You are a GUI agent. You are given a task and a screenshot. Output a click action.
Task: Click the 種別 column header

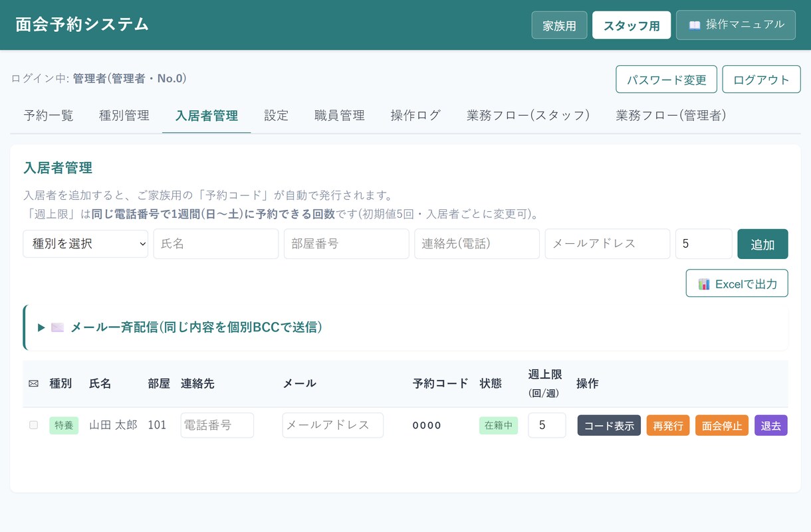[60, 383]
